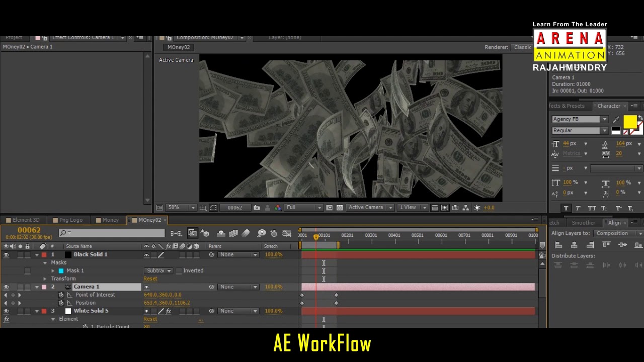This screenshot has height=362, width=644.
Task: Click the MOney02 composition breadcrumb button
Action: 179,47
